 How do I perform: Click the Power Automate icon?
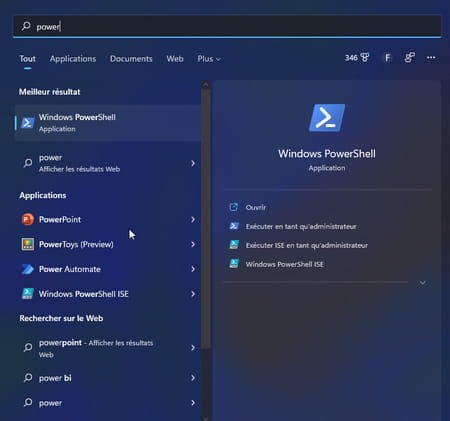click(28, 269)
